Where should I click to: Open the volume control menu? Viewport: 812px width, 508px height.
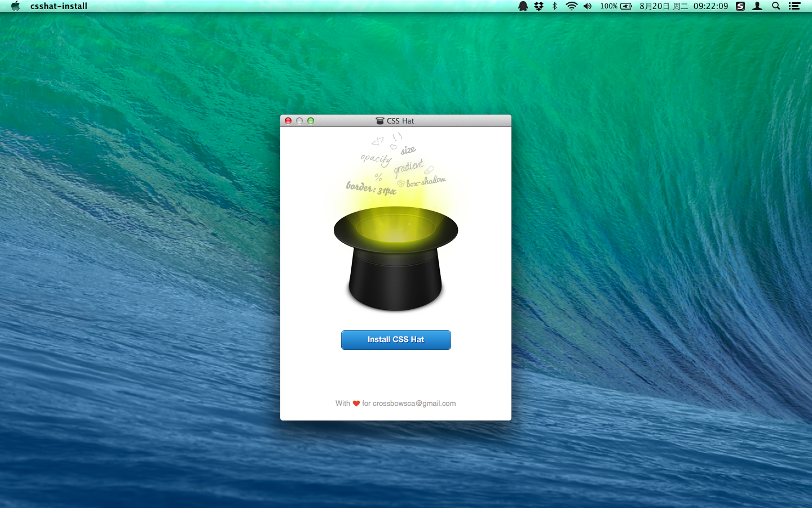(588, 6)
